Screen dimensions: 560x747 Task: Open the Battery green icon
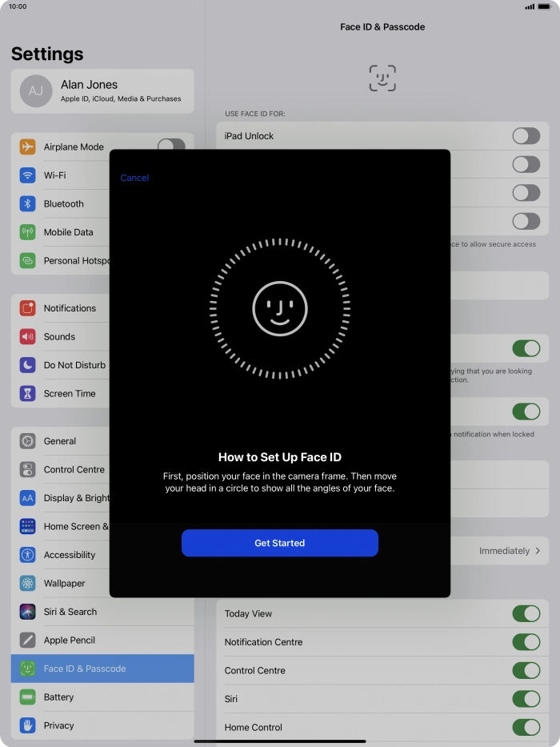point(28,697)
